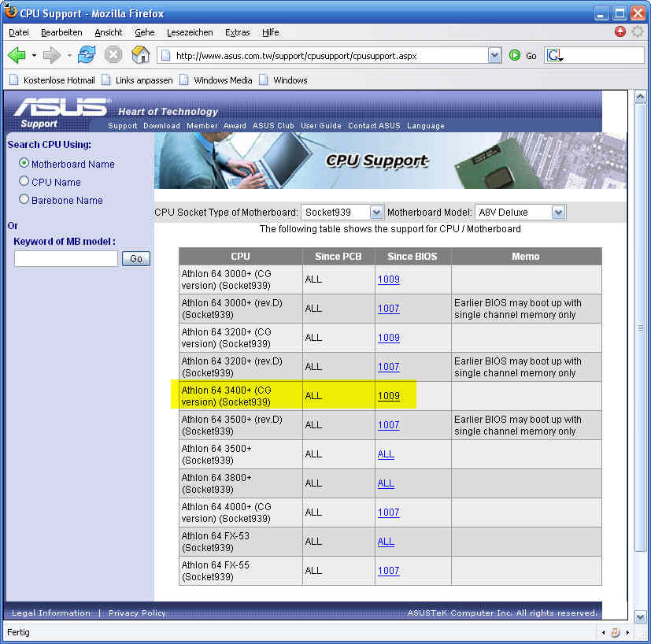
Task: Click BIOS 1007 link for Athlon 64 3200+ rev.D
Action: pyautogui.click(x=389, y=367)
